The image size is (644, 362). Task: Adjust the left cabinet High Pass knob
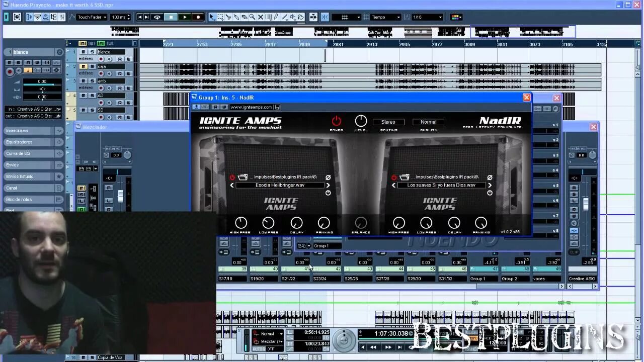241,223
